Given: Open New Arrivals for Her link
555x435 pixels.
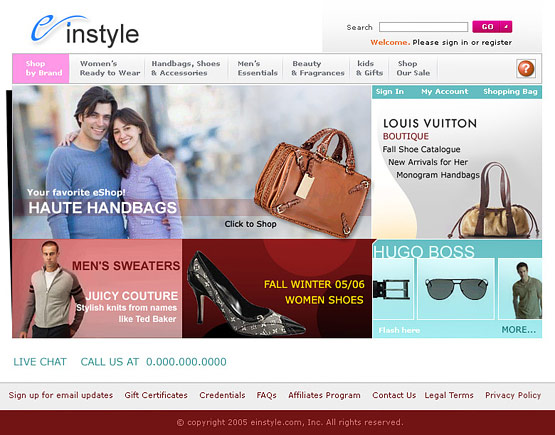Looking at the screenshot, I should pyautogui.click(x=428, y=162).
